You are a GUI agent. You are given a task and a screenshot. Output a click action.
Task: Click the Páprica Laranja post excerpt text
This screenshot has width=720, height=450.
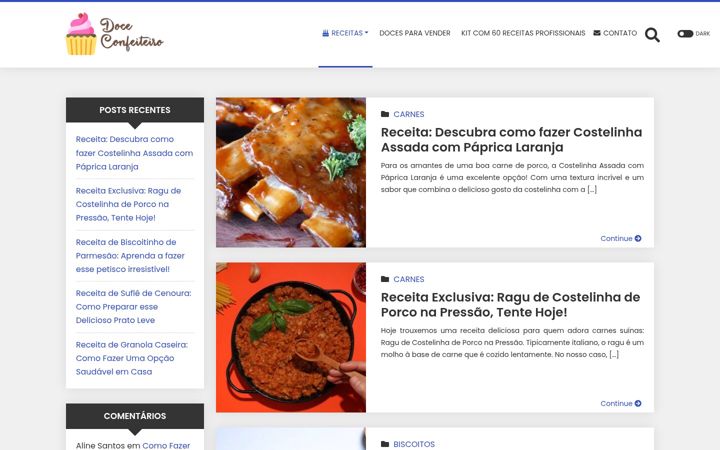pos(512,177)
